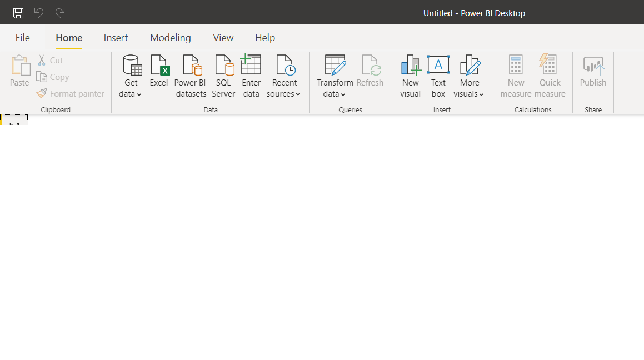Expand More visuals dropdown
The image size is (644, 360).
pos(469,76)
